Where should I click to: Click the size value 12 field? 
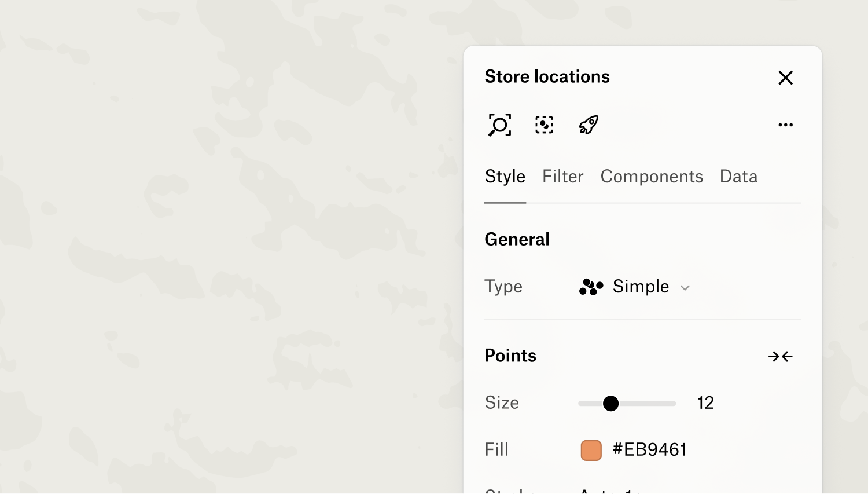click(705, 403)
